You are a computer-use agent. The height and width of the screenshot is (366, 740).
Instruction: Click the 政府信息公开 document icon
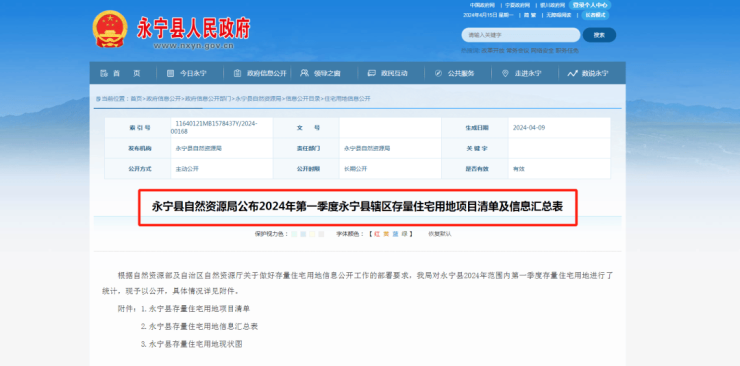tap(237, 73)
